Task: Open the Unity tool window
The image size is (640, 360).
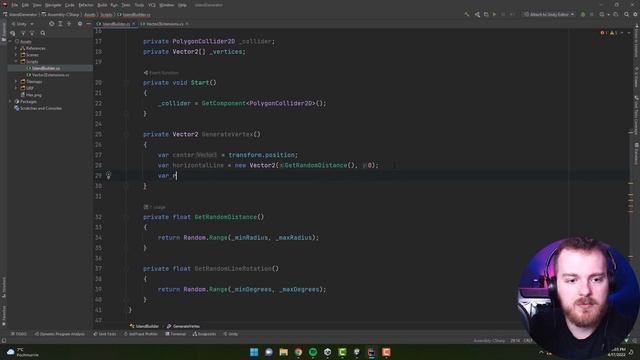Action: click(231, 334)
